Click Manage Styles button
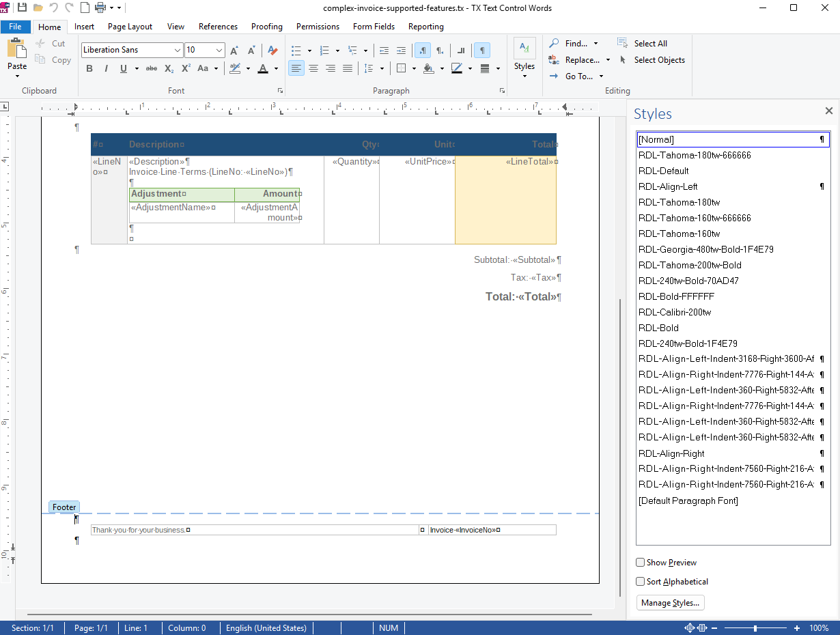Image resolution: width=840 pixels, height=635 pixels. 670,603
